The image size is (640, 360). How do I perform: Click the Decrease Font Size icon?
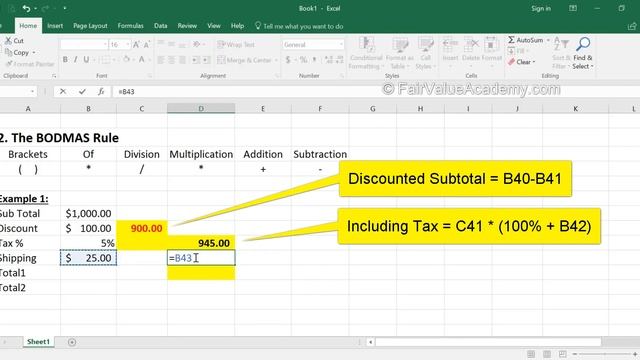coord(147,44)
